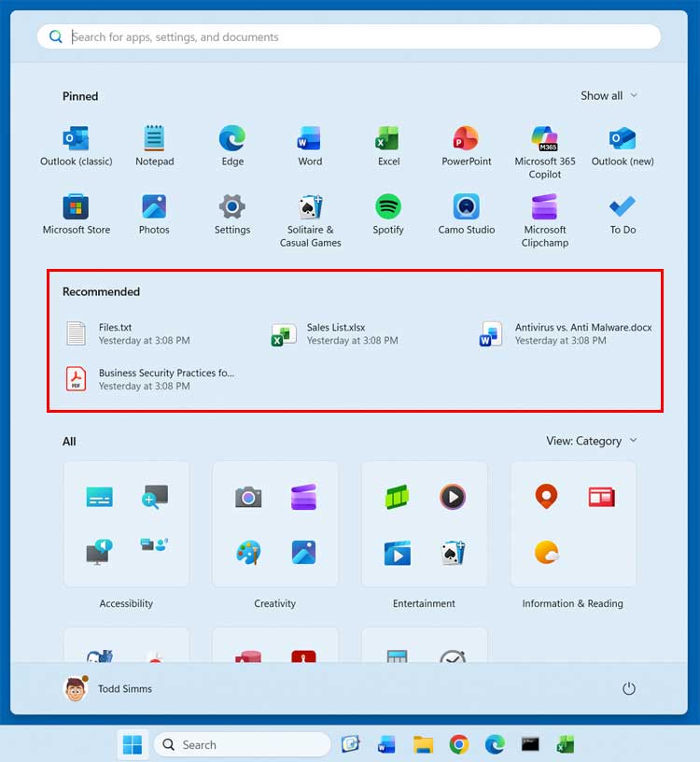Screen dimensions: 700x762
Task: Open Terminal from the taskbar
Action: (x=530, y=744)
